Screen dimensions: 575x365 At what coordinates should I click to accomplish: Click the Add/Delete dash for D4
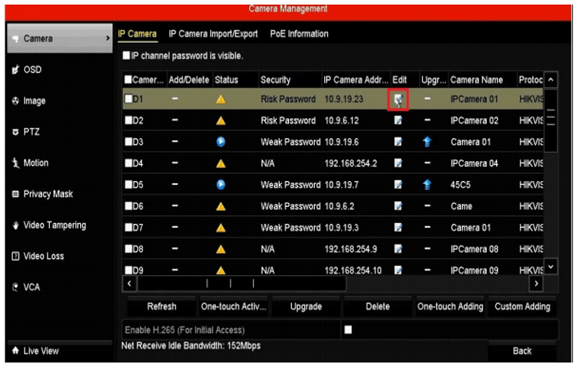[175, 163]
